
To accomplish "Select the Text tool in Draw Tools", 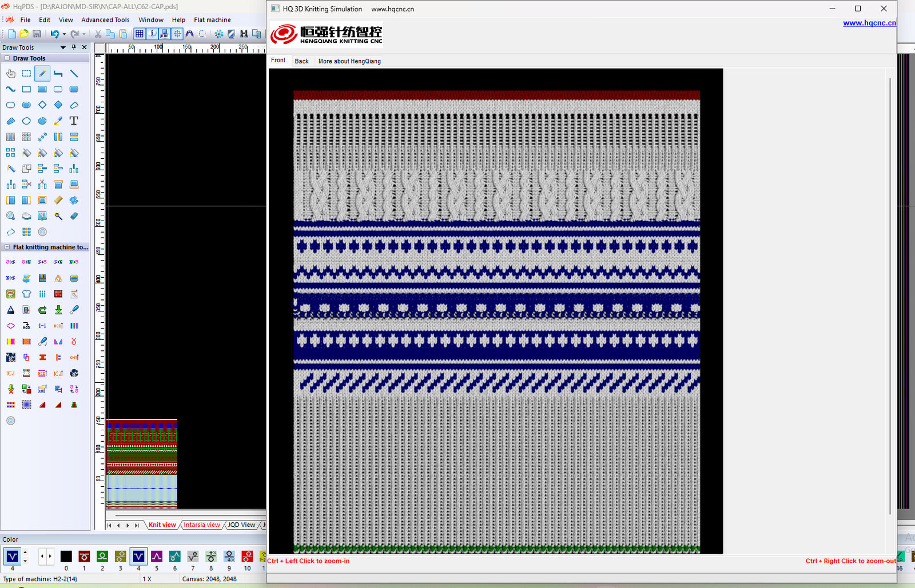I will point(74,121).
